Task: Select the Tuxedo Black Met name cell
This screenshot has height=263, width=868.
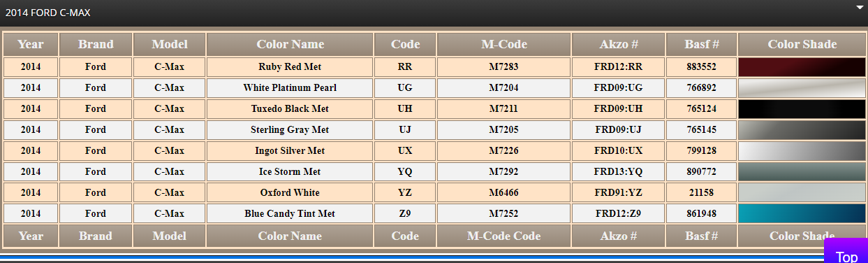Action: 290,109
